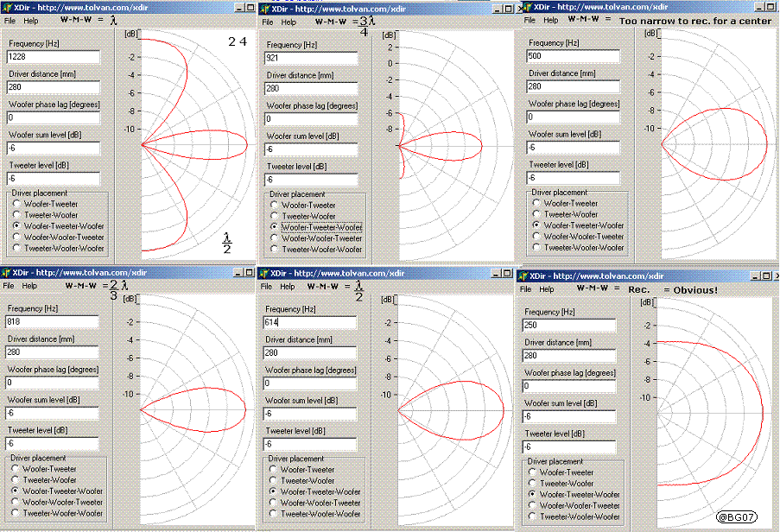Click Driver distance field in 818 Hz window

52,352
